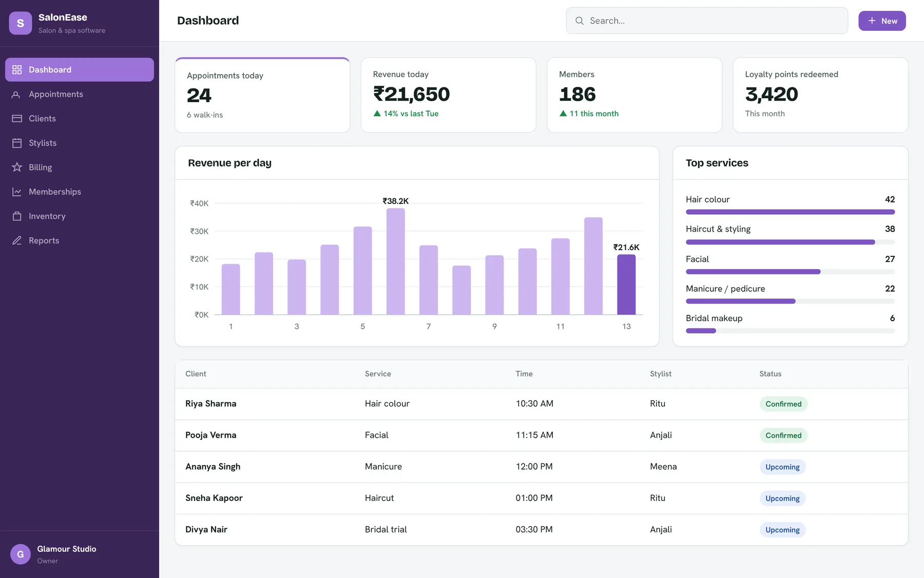Screen dimensions: 924x578
Task: Click the 03:30 PM time cell
Action: pyautogui.click(x=534, y=530)
